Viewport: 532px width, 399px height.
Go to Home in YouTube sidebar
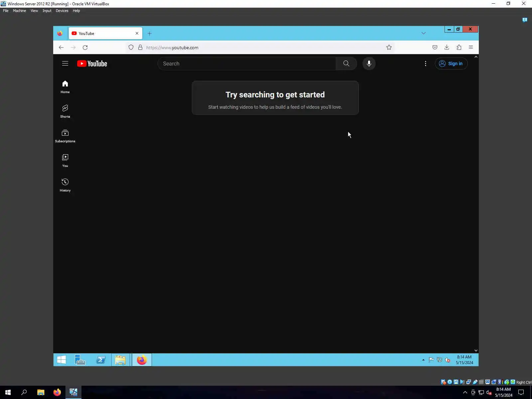[x=65, y=87]
